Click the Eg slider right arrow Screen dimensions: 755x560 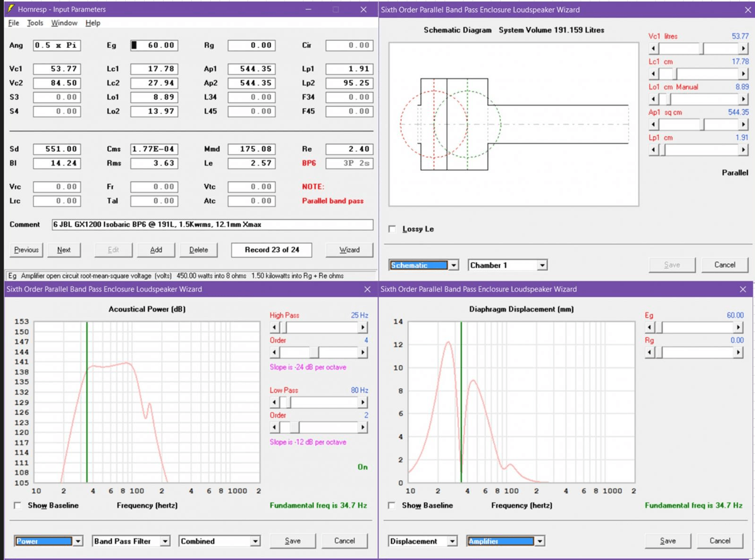coord(739,327)
